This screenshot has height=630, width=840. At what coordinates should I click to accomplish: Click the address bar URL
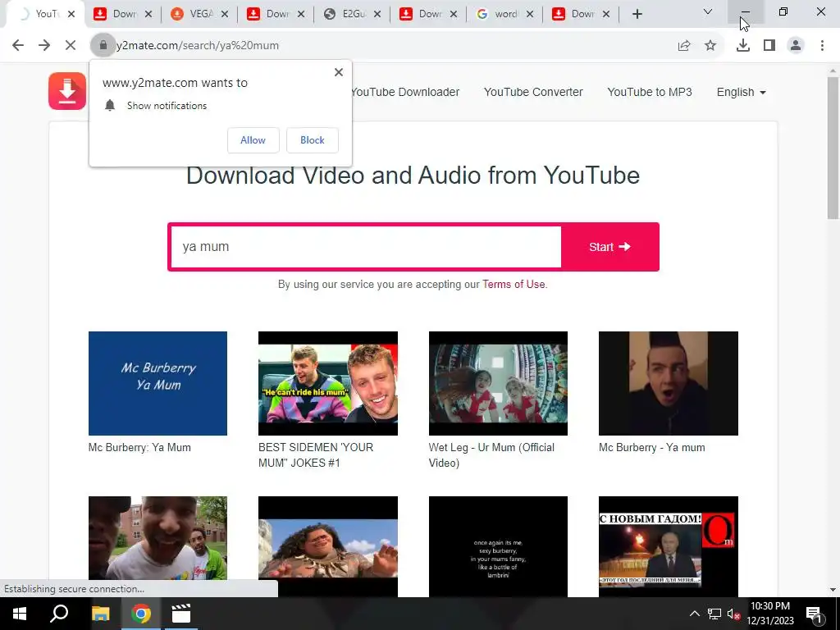199,46
